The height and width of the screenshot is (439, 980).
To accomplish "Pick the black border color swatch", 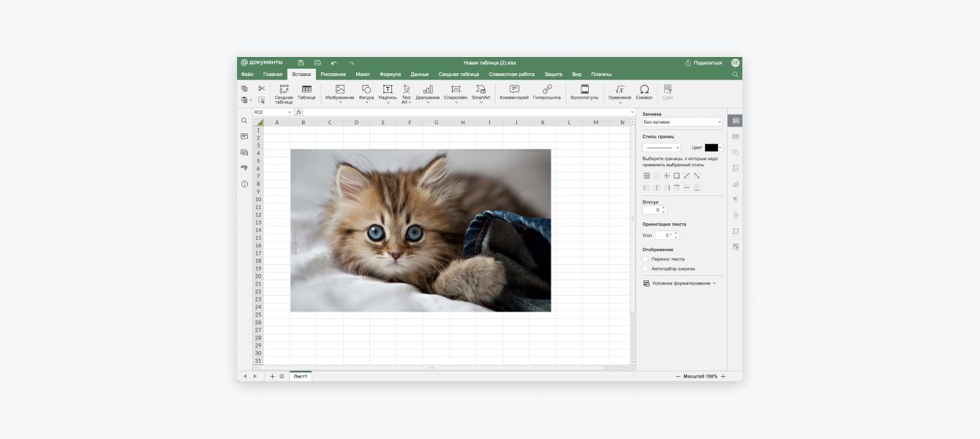I will pyautogui.click(x=711, y=148).
